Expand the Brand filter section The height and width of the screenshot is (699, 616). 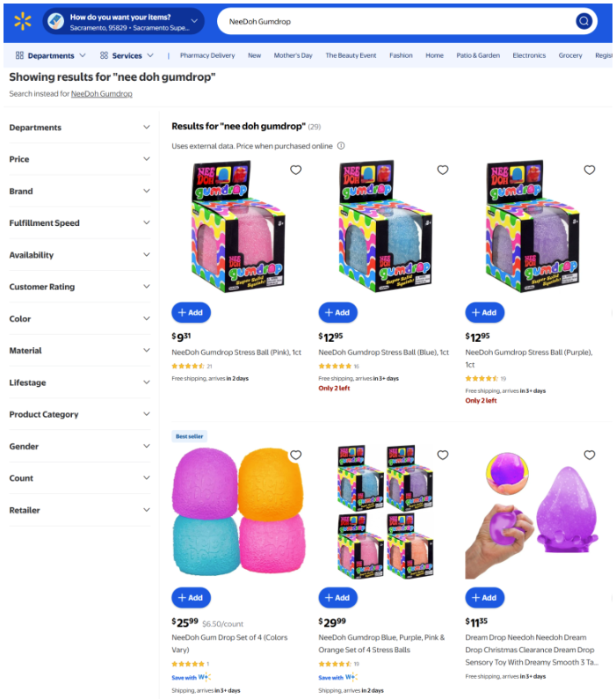click(80, 191)
